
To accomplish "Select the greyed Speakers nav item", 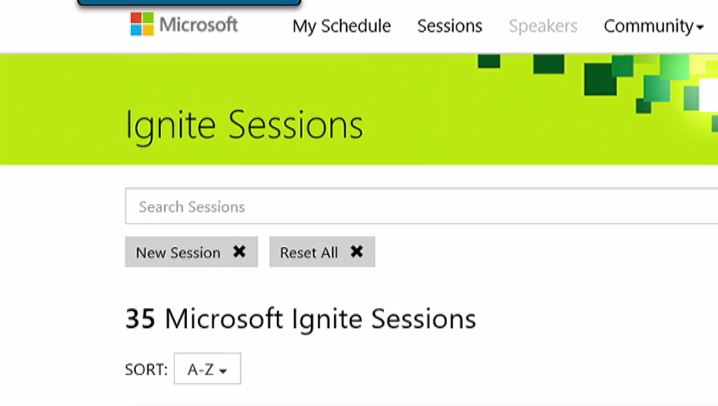I will coord(543,26).
